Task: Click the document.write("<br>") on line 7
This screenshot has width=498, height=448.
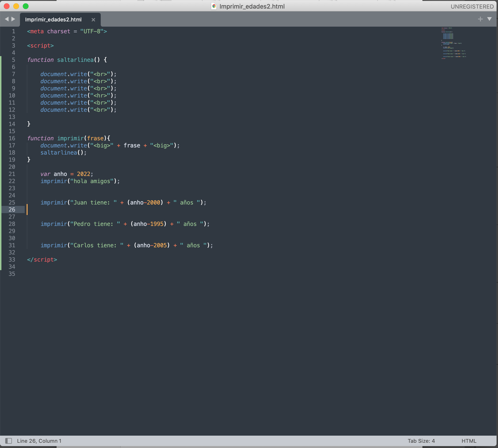Action: point(78,74)
